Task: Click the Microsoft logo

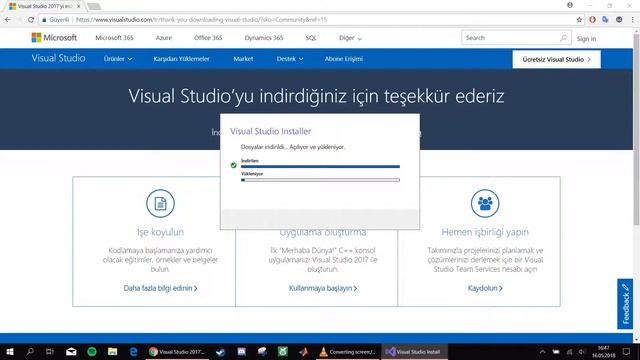Action: 54,38
